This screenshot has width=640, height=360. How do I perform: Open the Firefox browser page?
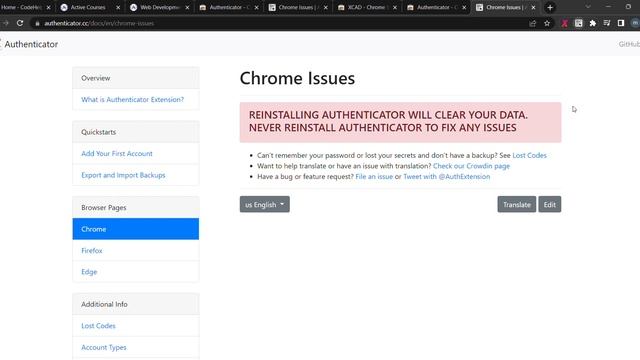click(91, 251)
